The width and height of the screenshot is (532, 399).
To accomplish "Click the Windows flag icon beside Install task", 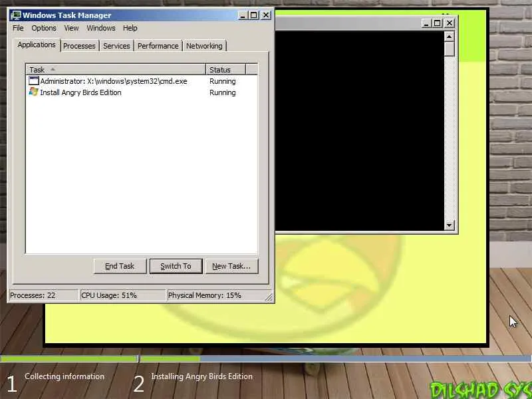I will [34, 92].
